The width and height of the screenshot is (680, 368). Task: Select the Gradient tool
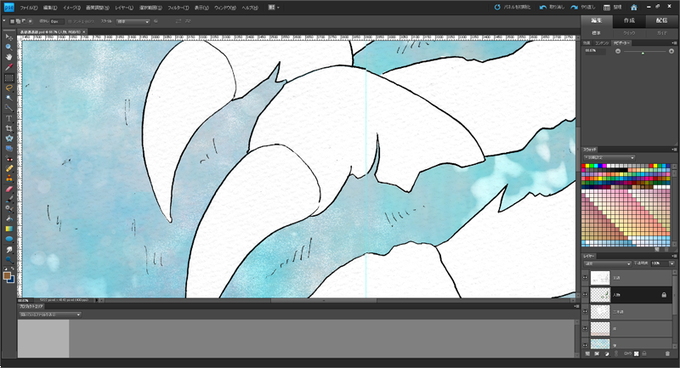(9, 229)
